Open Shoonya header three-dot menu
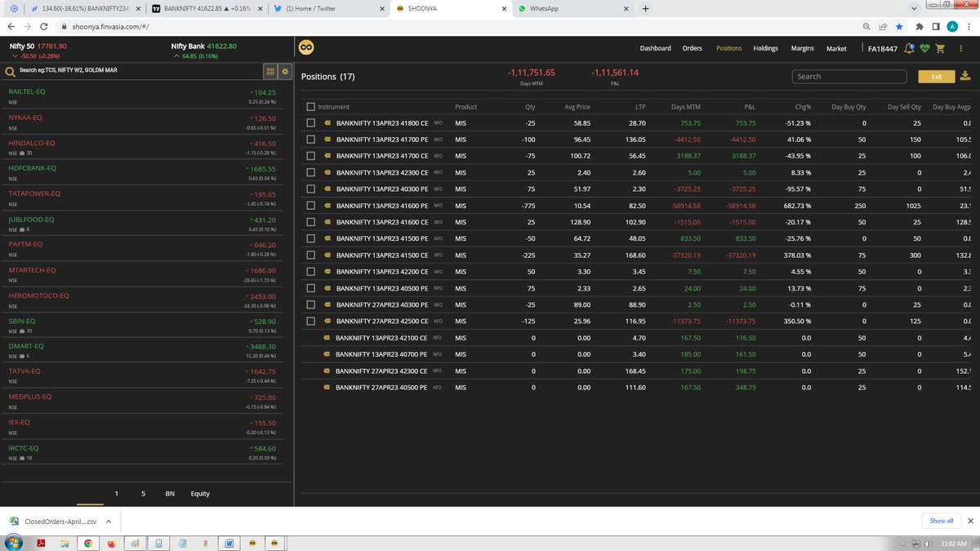This screenshot has height=551, width=980. (960, 48)
